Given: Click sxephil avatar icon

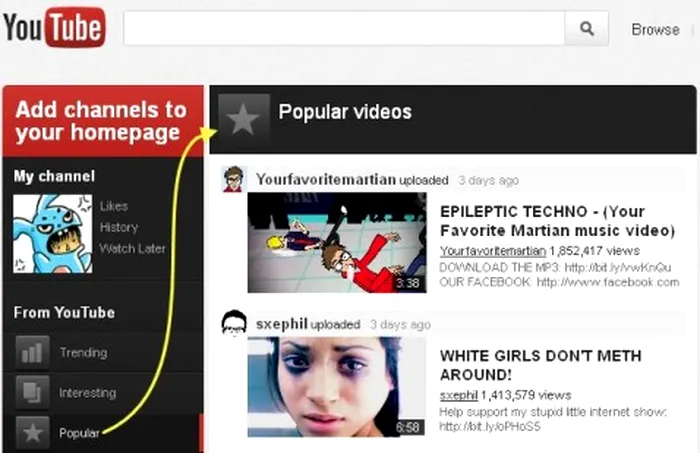Looking at the screenshot, I should [x=234, y=323].
